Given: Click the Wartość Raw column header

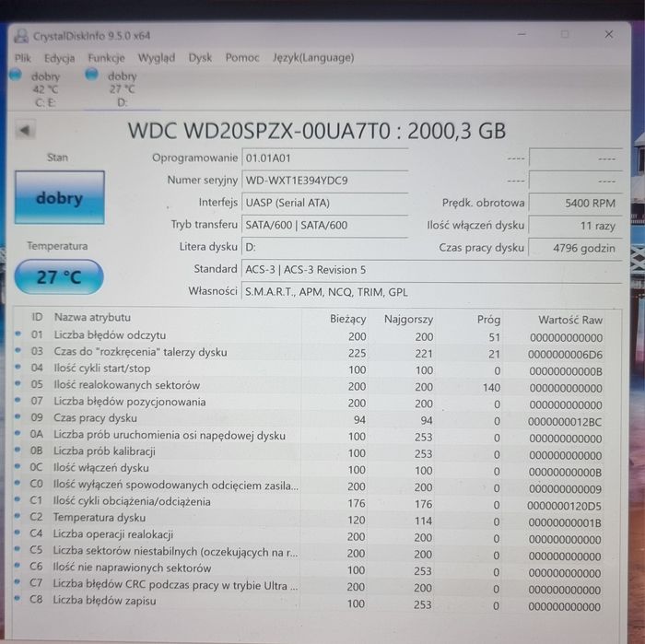Looking at the screenshot, I should coord(569,320).
